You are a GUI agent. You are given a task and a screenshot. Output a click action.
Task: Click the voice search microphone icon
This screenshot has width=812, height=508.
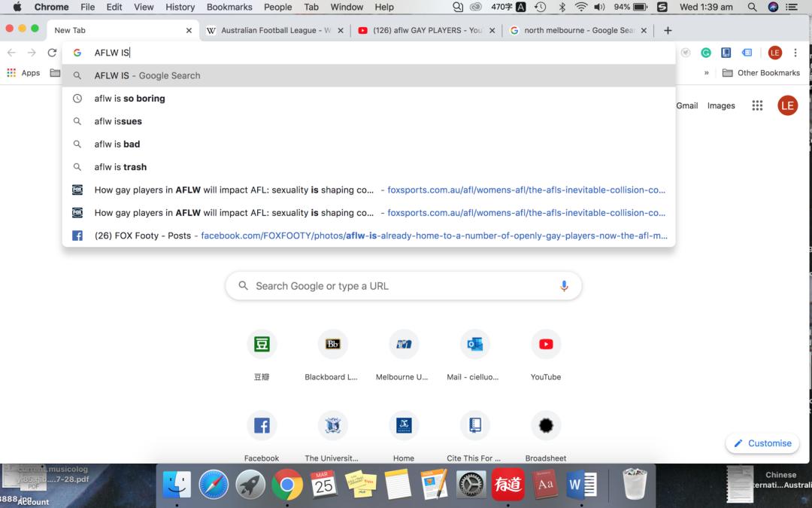(564, 286)
